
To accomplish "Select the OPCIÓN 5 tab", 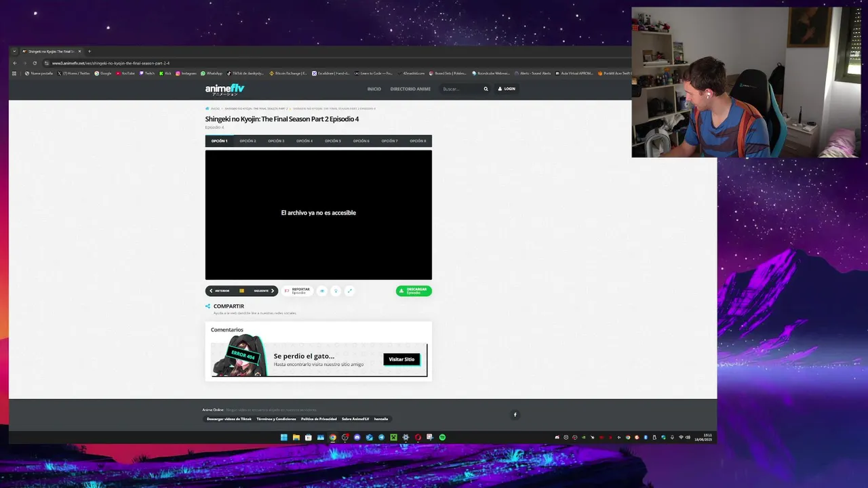I will [x=332, y=141].
